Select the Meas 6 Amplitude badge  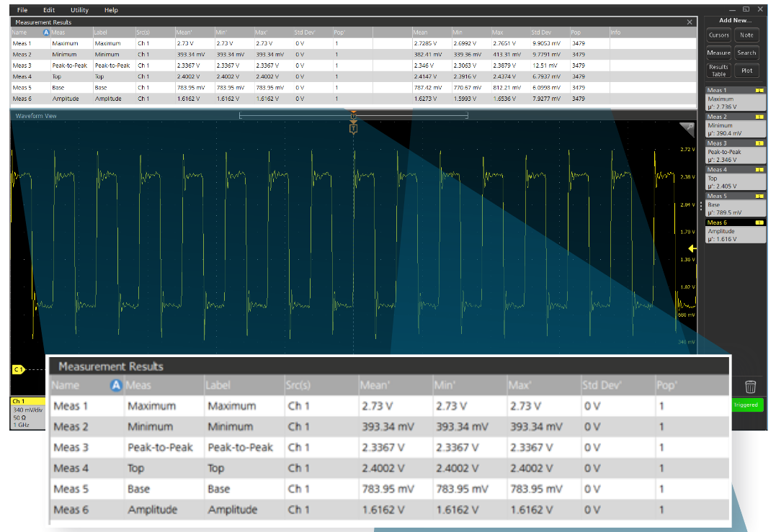(x=735, y=231)
